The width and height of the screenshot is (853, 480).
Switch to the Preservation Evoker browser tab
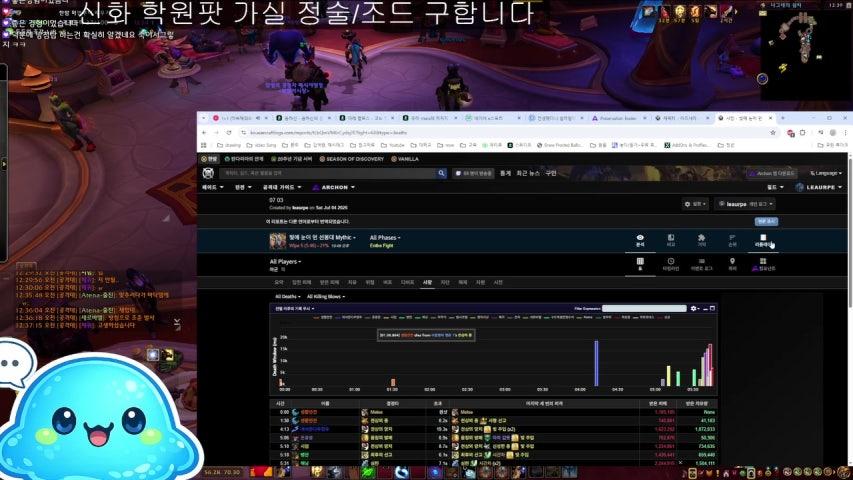pos(617,118)
